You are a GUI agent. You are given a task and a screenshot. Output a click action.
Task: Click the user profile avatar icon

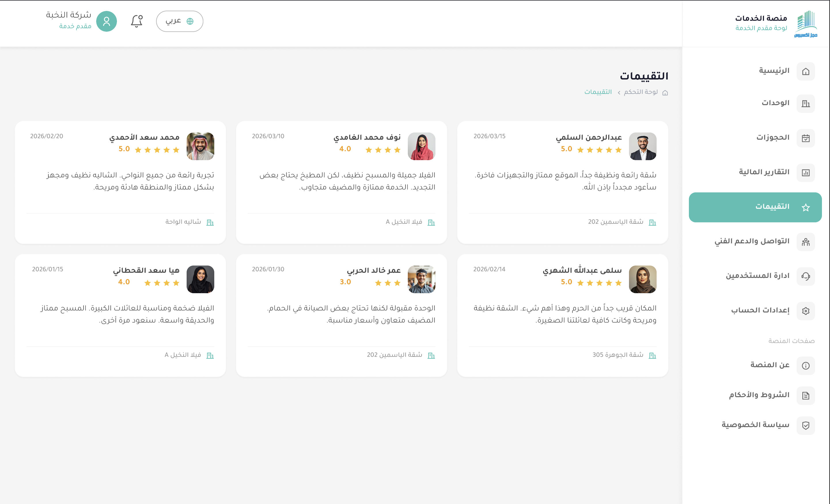coord(107,21)
